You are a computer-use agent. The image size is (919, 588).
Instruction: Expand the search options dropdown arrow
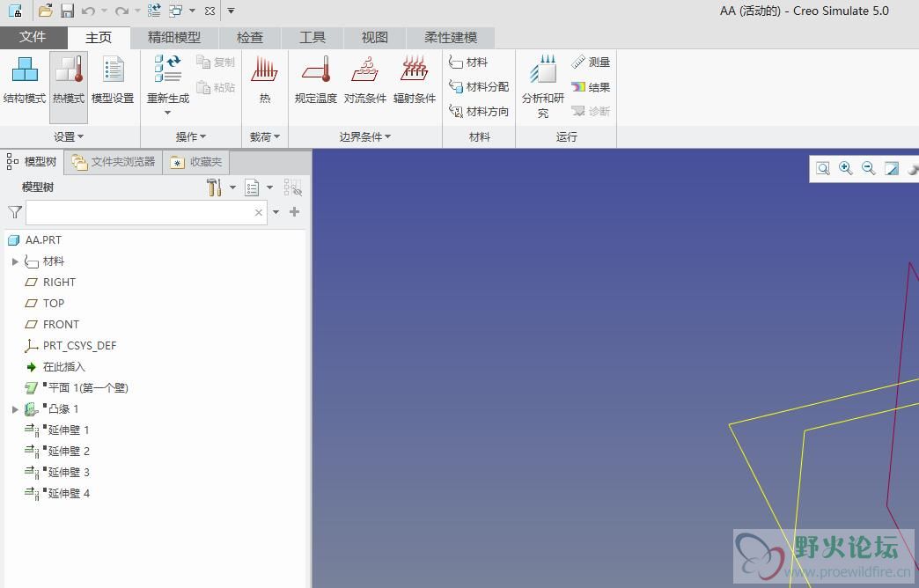tap(276, 212)
